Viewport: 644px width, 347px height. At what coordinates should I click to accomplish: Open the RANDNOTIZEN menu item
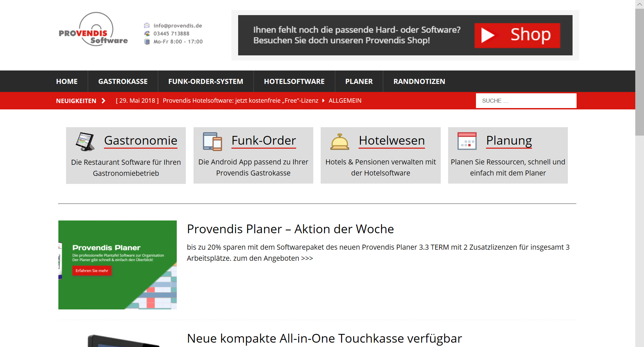pyautogui.click(x=419, y=81)
